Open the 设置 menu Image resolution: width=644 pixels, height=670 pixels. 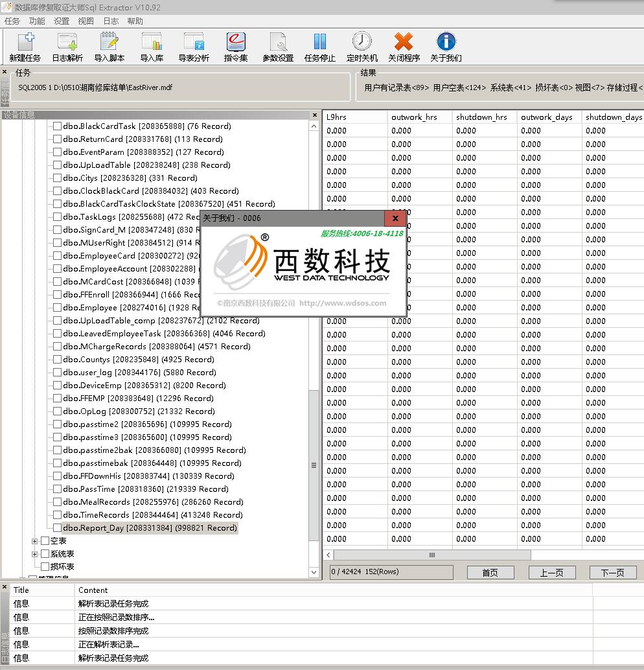(61, 21)
